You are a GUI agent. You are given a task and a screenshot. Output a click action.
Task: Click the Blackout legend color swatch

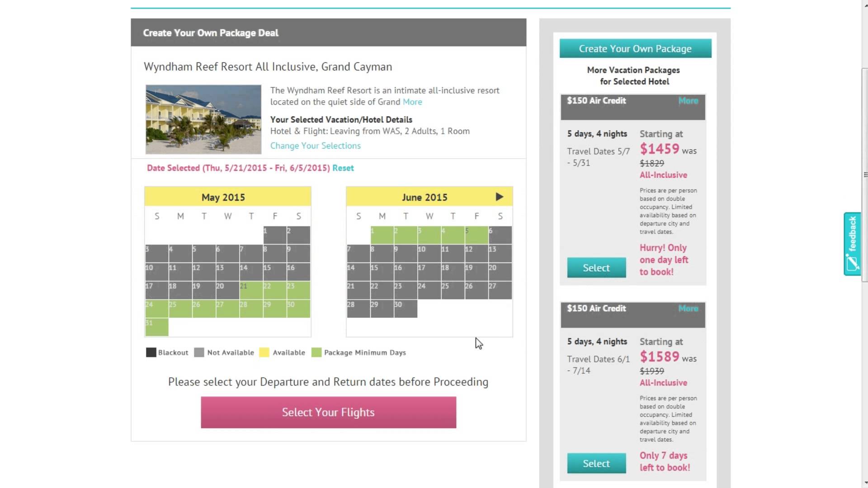[151, 352]
